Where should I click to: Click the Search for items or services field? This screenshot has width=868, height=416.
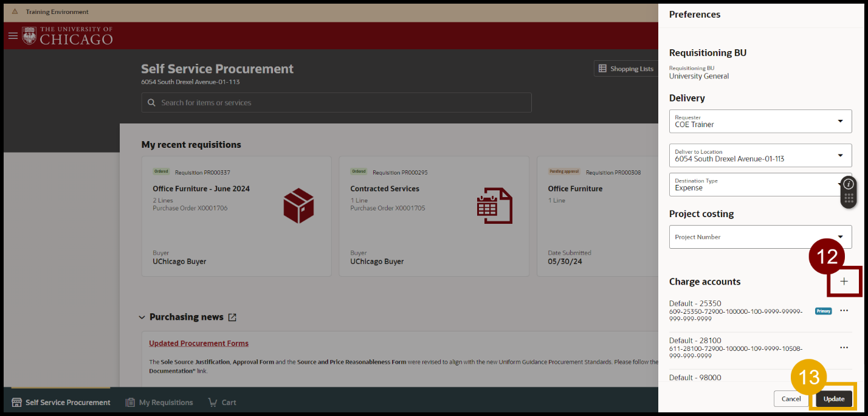pyautogui.click(x=336, y=103)
